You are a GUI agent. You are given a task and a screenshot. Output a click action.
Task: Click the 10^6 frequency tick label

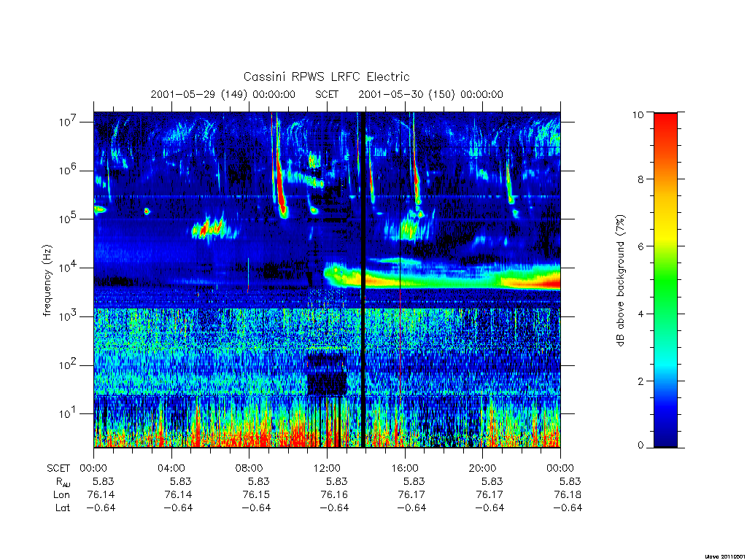[69, 170]
